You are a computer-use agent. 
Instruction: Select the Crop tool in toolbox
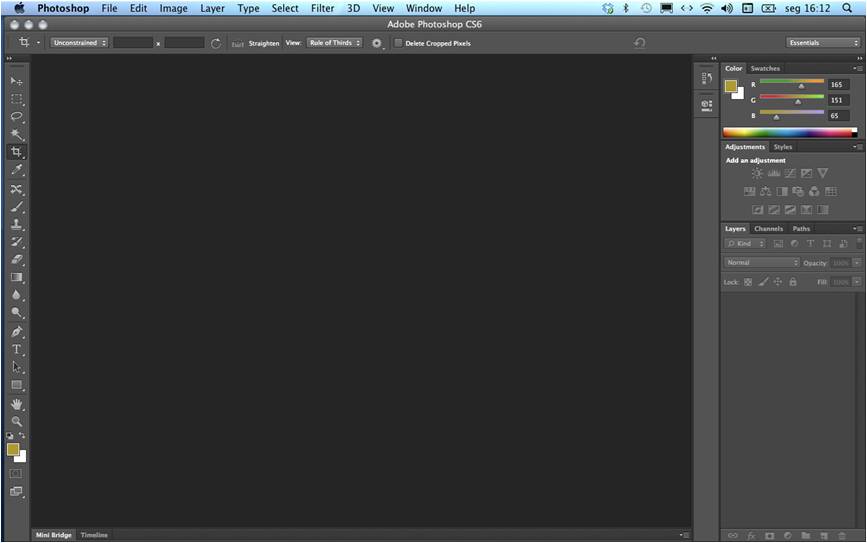click(17, 152)
